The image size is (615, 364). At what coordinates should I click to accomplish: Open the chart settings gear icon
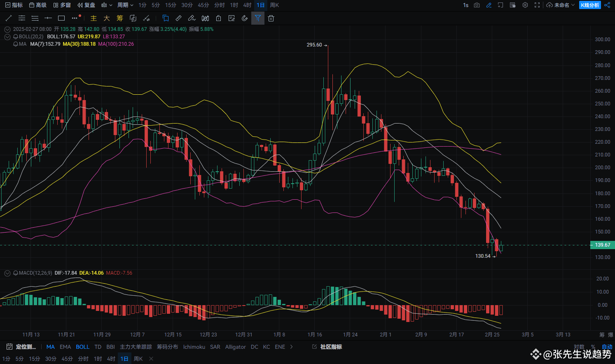[525, 5]
